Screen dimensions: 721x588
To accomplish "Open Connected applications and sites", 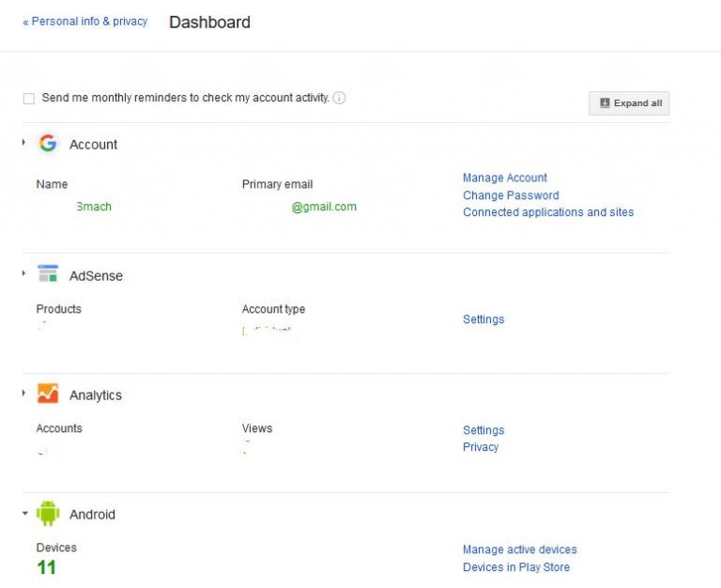I will pyautogui.click(x=548, y=212).
